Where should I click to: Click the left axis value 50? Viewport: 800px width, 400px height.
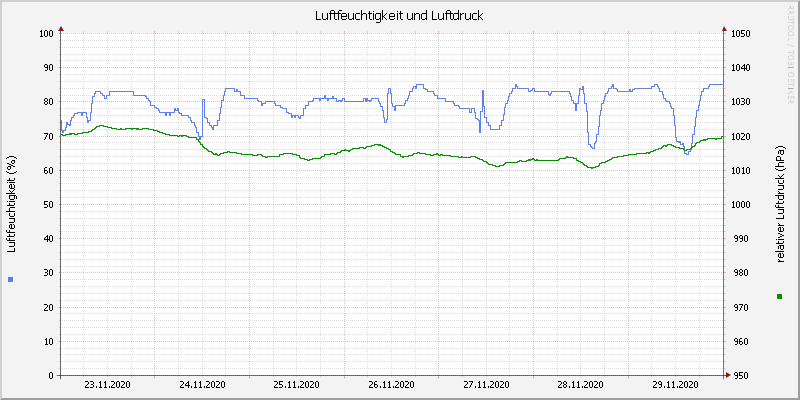click(48, 205)
